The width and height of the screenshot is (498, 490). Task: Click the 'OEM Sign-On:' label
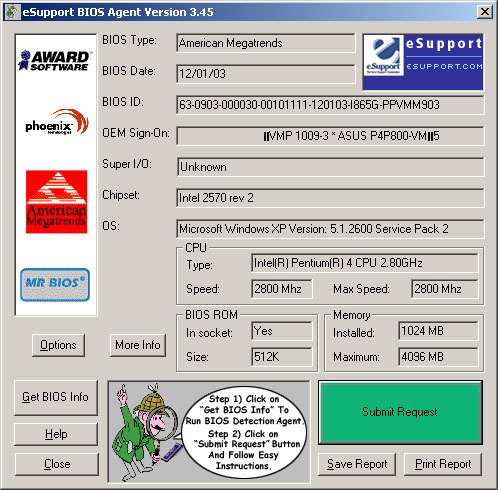136,133
